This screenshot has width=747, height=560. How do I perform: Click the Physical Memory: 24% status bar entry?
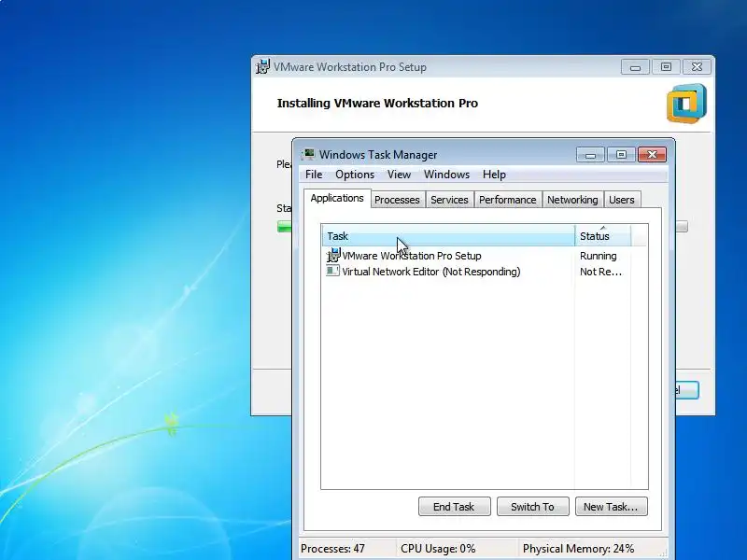pyautogui.click(x=578, y=549)
